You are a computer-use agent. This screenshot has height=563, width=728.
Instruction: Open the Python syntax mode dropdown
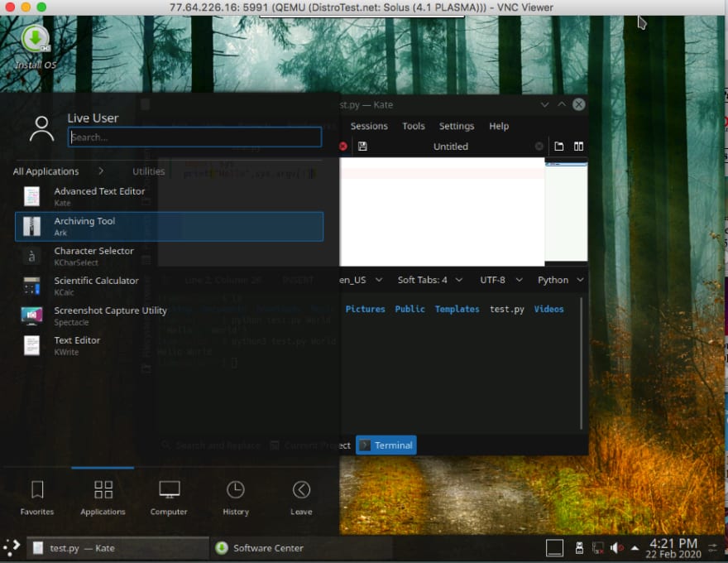point(560,280)
